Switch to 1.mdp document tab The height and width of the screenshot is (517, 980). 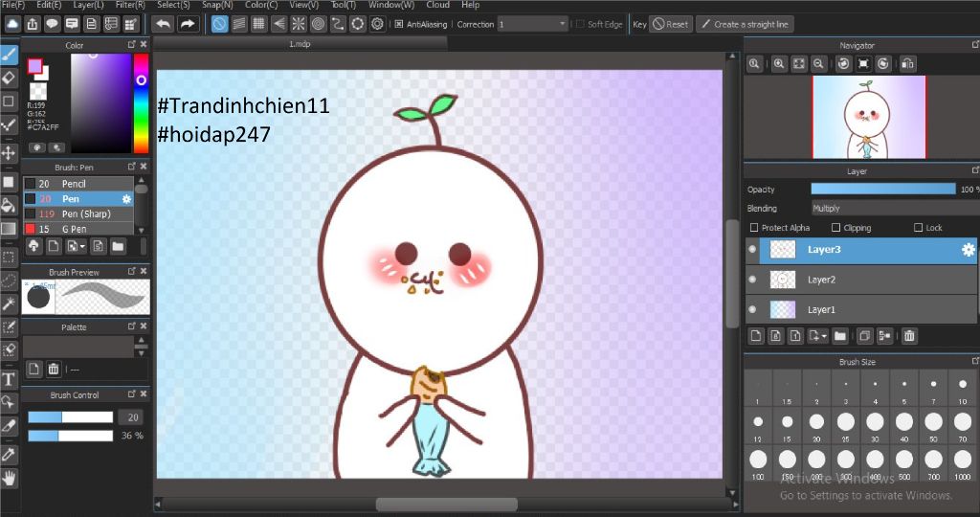tap(300, 44)
